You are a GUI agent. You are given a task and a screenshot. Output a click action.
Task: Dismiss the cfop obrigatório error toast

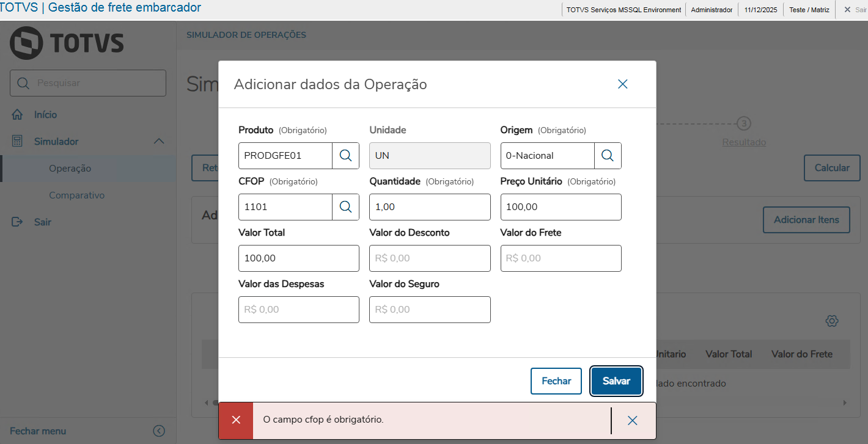click(x=633, y=420)
